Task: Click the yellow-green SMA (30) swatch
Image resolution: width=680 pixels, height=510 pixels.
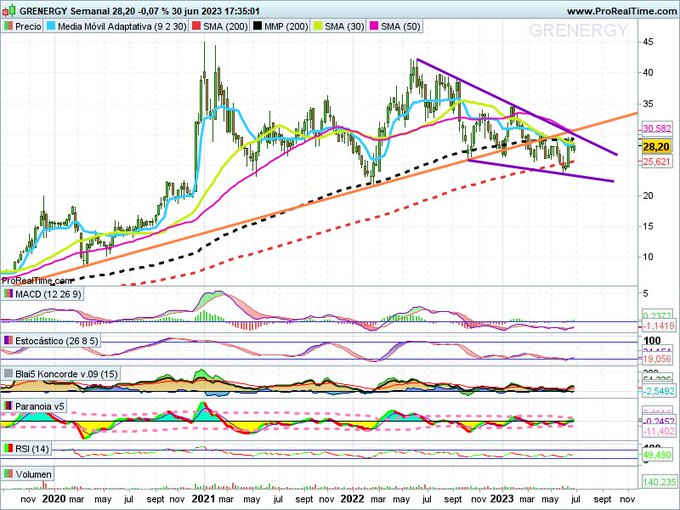Action: click(317, 26)
